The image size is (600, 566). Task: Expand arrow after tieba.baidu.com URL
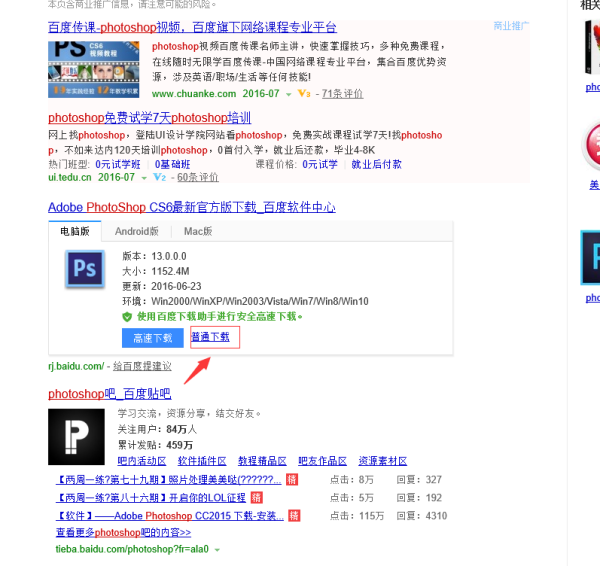217,550
